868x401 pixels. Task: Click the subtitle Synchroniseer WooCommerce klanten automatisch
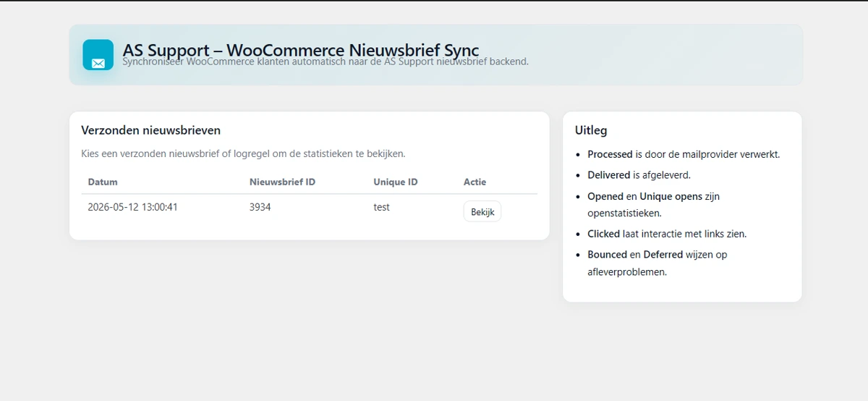click(x=325, y=62)
